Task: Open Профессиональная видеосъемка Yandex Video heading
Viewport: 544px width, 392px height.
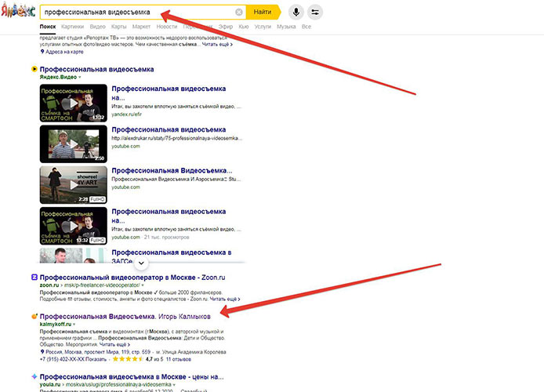Action: [x=96, y=69]
